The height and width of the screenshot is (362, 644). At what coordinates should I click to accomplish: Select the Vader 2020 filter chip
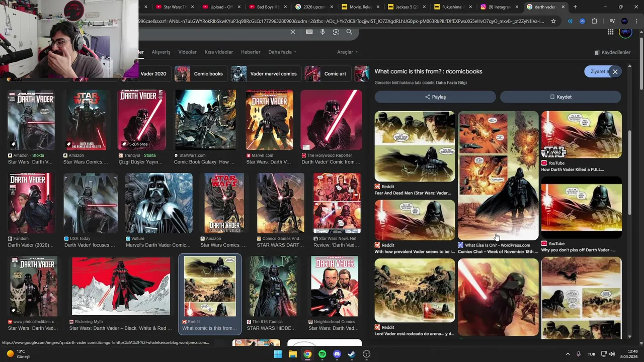(x=153, y=74)
